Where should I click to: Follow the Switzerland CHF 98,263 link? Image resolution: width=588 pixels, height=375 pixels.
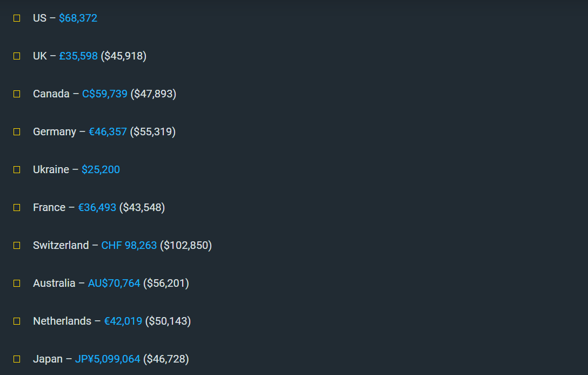pos(129,246)
